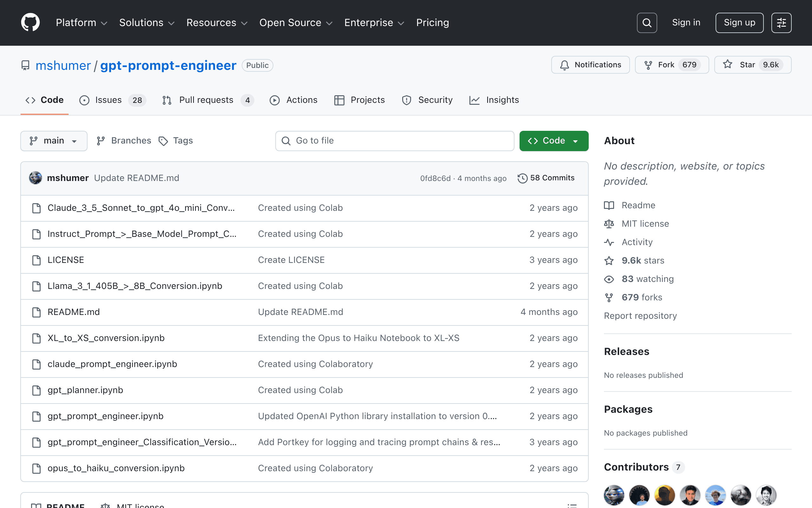Click the pulse icon next to Activity
The image size is (812, 508).
pyautogui.click(x=609, y=242)
